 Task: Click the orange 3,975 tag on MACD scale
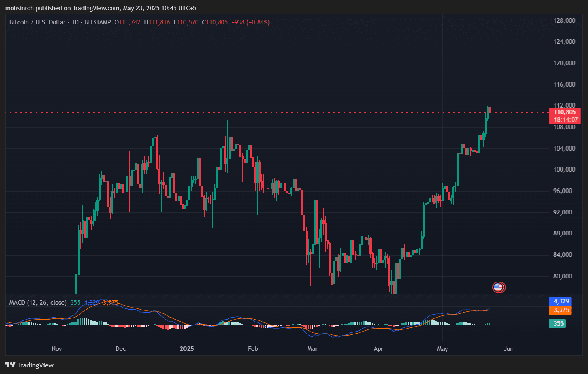pos(560,310)
